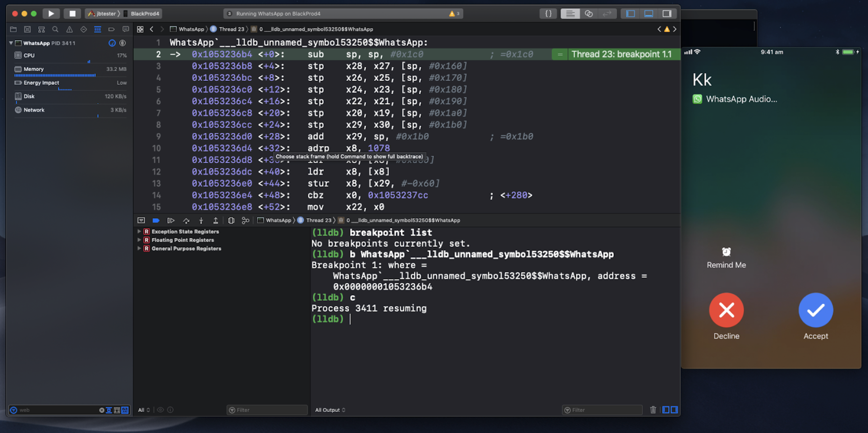
Task: Toggle the Debug area visibility
Action: 649,14
